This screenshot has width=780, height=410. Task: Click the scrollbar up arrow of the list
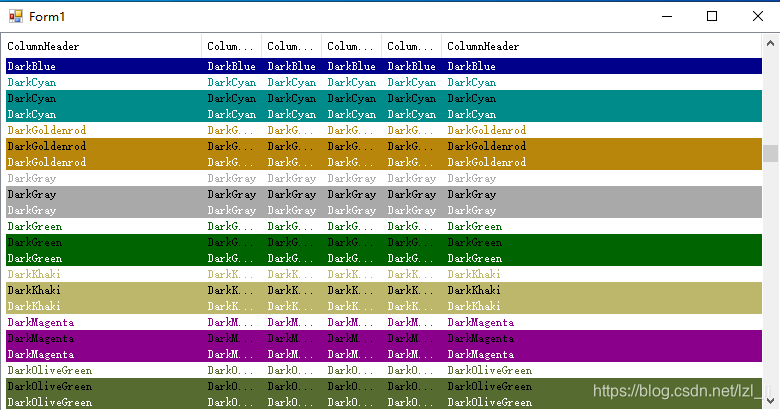point(771,43)
